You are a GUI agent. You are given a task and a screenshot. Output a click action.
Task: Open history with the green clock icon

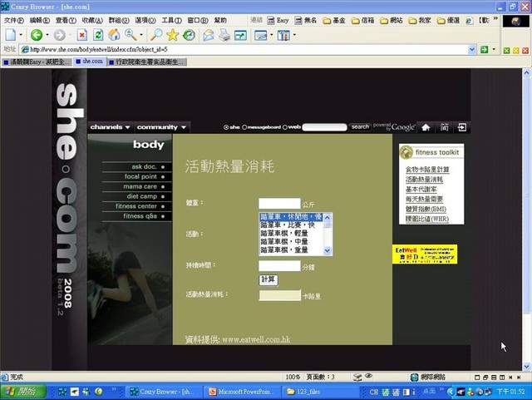coord(189,35)
